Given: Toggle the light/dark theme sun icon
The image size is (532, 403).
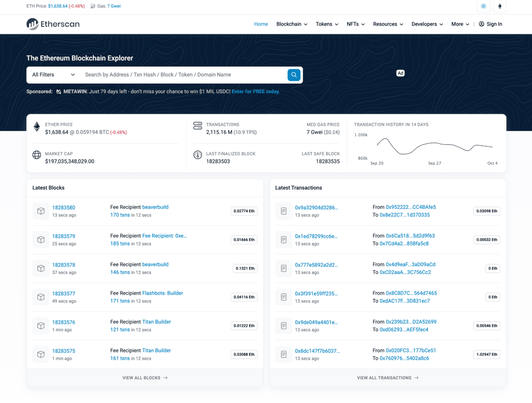Looking at the screenshot, I should (x=483, y=7).
